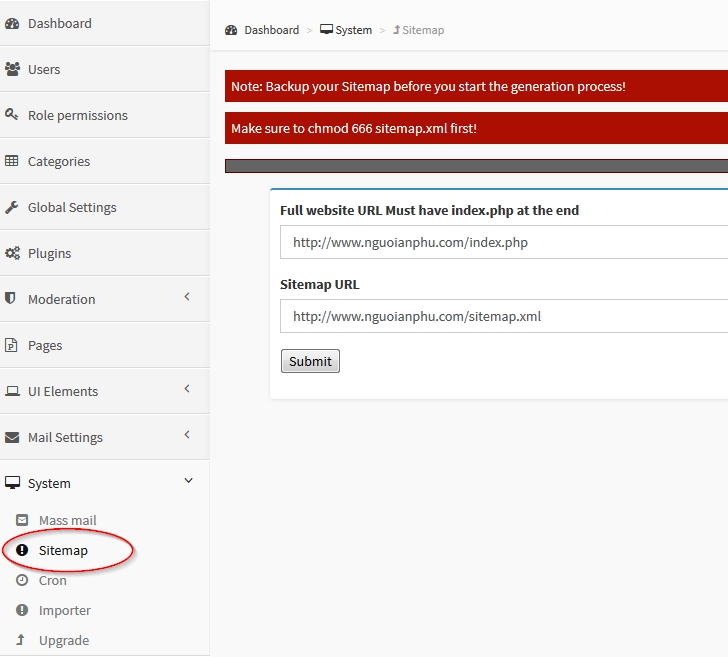Image resolution: width=728 pixels, height=657 pixels.
Task: Open the UI Elements menu item
Action: point(104,391)
